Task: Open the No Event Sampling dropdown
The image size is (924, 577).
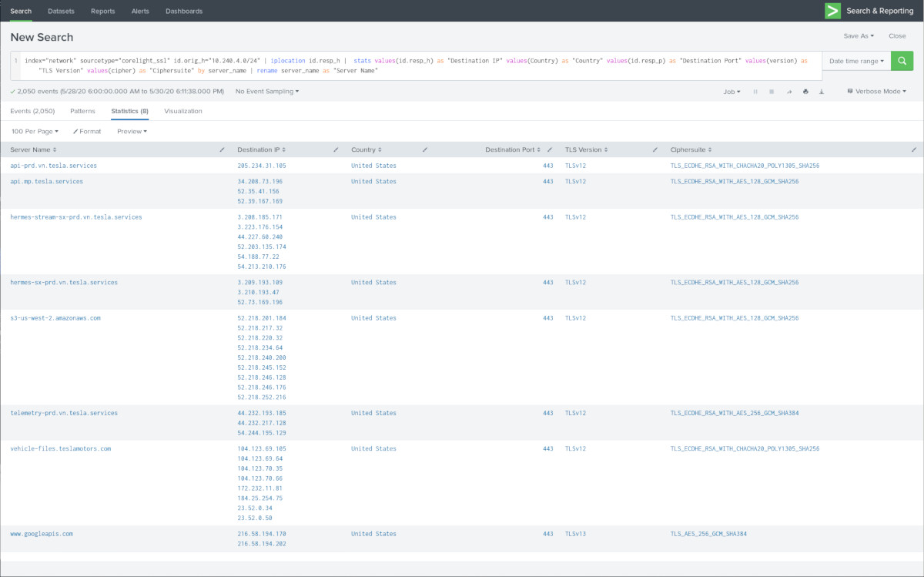Action: [267, 92]
